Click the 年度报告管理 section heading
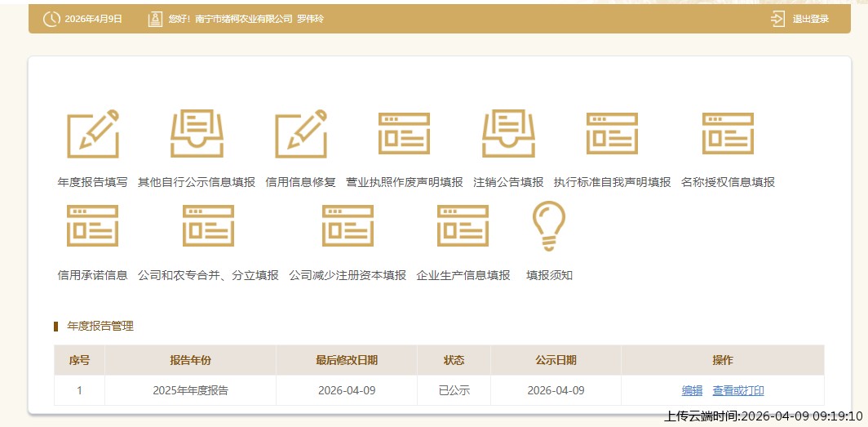Image resolution: width=868 pixels, height=427 pixels. pos(100,327)
